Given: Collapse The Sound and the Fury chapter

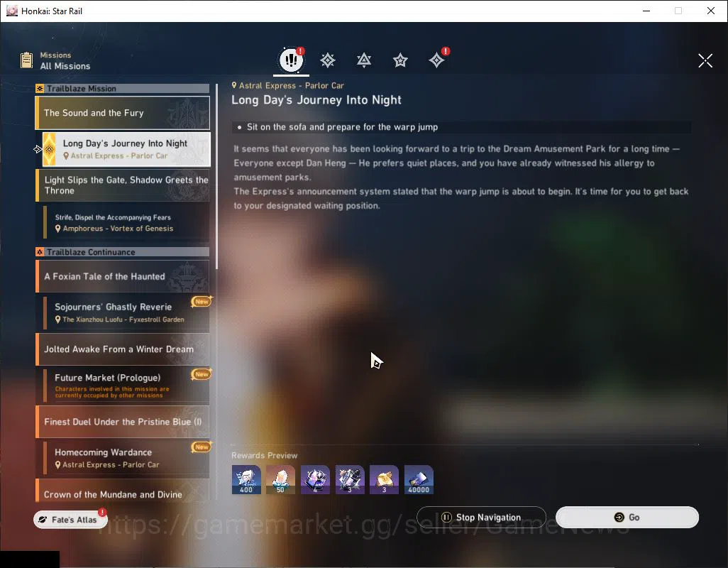Looking at the screenshot, I should 123,113.
